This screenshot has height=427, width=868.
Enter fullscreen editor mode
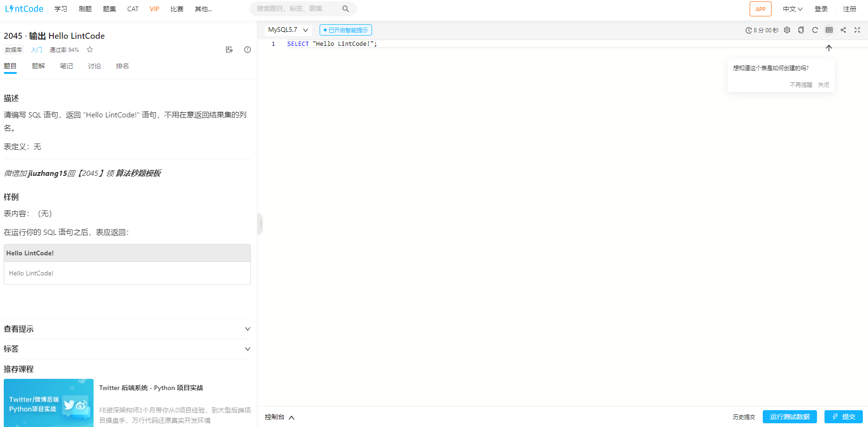(x=857, y=30)
